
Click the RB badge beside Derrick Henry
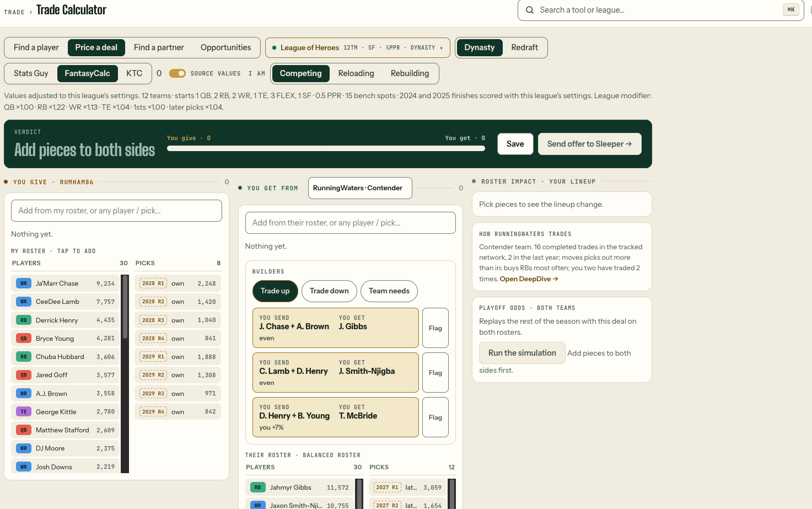(x=24, y=320)
